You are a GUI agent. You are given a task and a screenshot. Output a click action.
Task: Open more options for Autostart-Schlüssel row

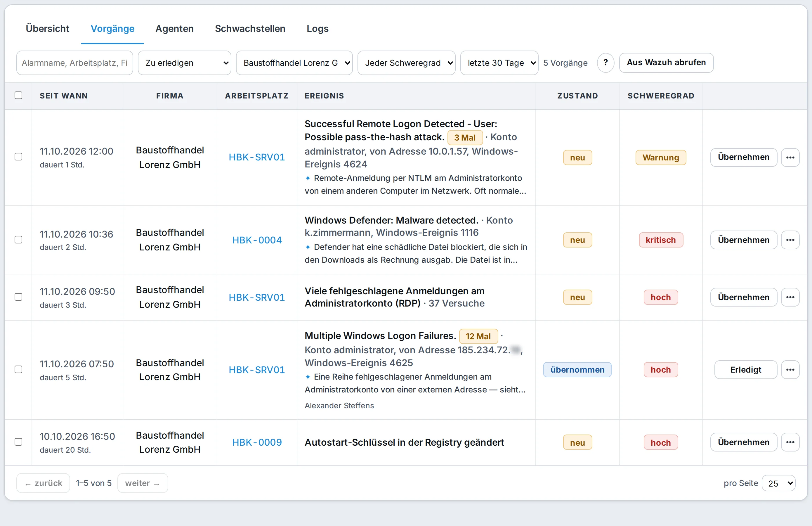pos(790,442)
